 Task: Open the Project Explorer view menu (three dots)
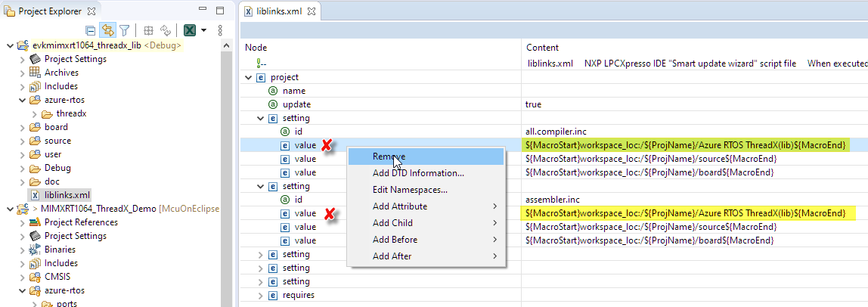220,30
